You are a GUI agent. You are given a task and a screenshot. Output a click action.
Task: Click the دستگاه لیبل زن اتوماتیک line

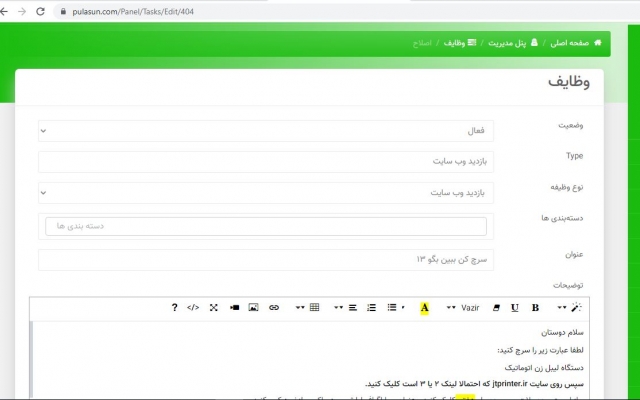coord(544,368)
